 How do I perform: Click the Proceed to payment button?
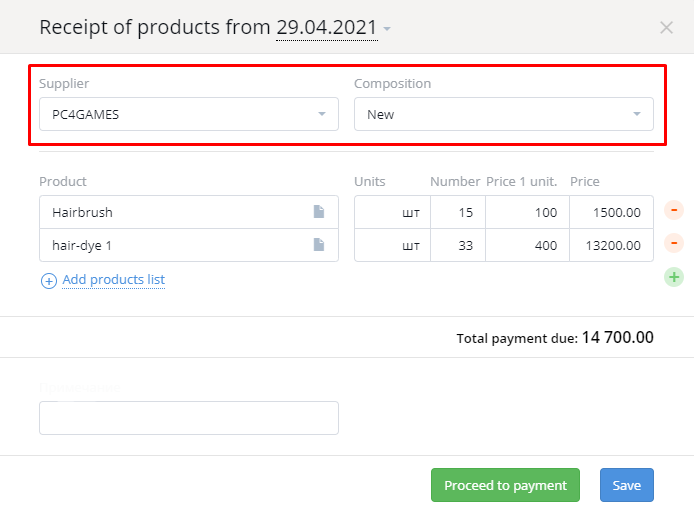pyautogui.click(x=505, y=485)
